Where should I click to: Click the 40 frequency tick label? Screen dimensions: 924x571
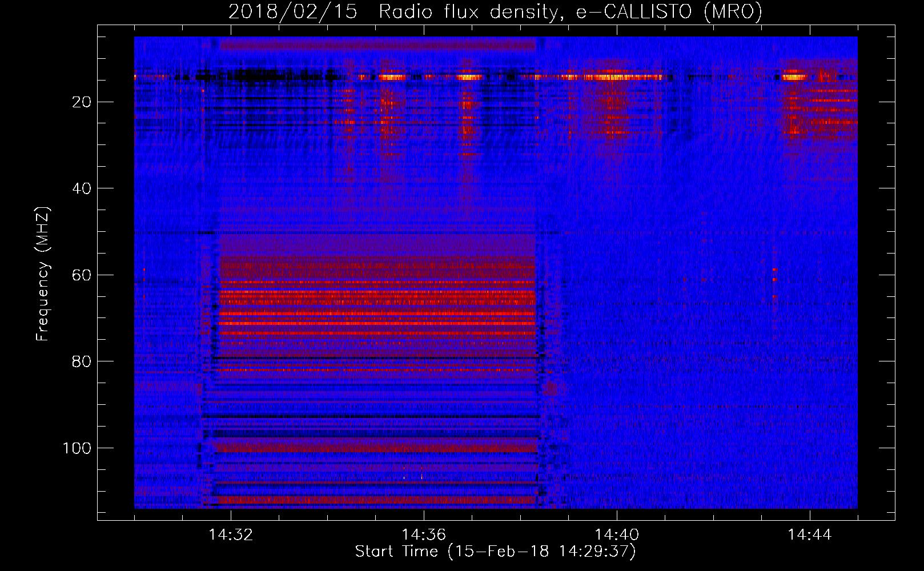click(82, 188)
